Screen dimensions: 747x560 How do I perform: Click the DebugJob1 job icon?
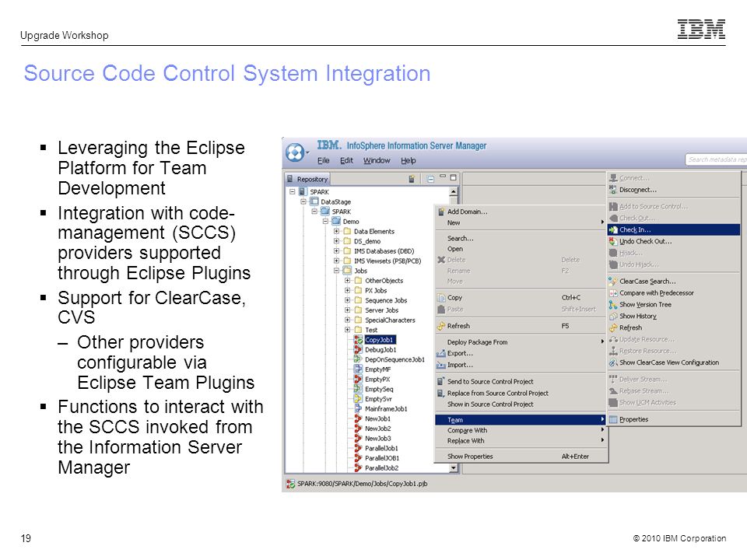coord(358,349)
